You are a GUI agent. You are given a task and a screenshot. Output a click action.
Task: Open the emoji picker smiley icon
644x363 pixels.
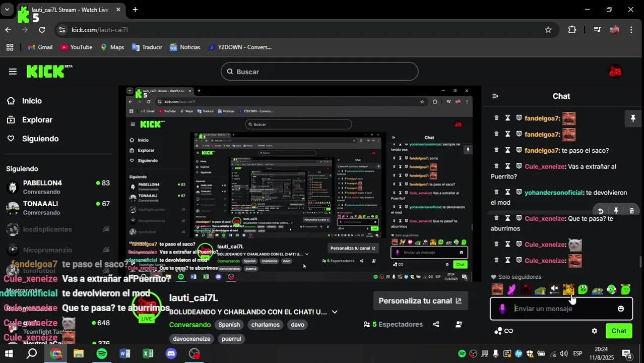[x=621, y=309]
